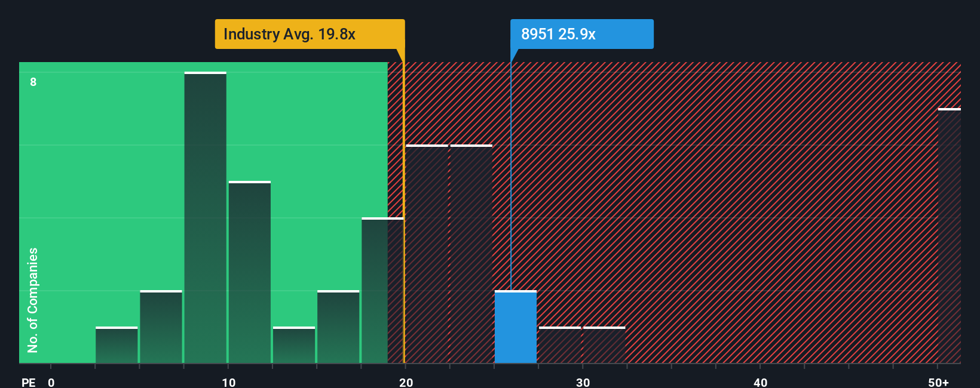
Task: Select the highlighted blue bar at 25-27.5 PE
Action: click(516, 327)
